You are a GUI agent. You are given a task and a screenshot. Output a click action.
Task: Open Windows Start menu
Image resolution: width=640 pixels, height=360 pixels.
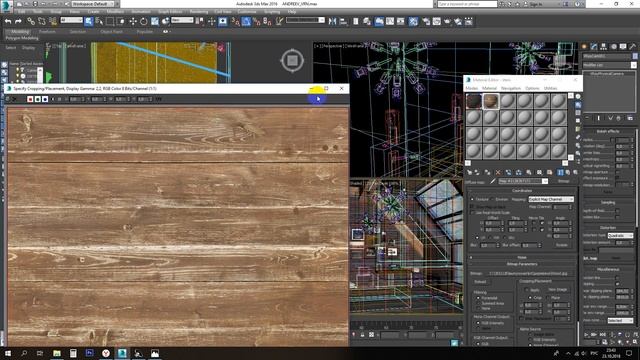tap(8, 353)
